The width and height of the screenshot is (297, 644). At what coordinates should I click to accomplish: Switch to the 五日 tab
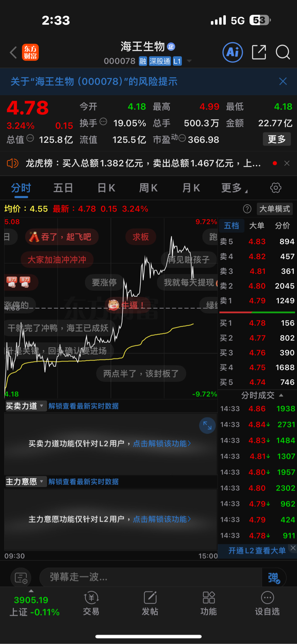[x=63, y=188]
